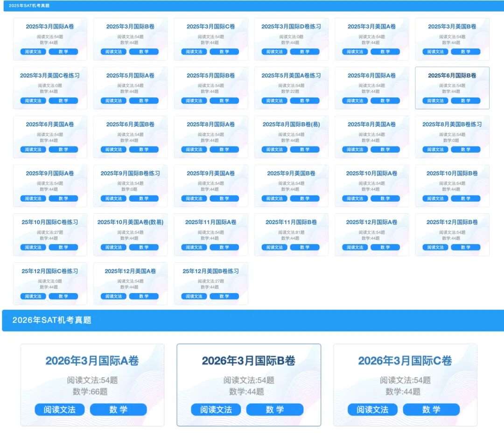504x441 pixels.
Task: Click the 25年10月国际C卷练习 card title
Action: [x=50, y=222]
